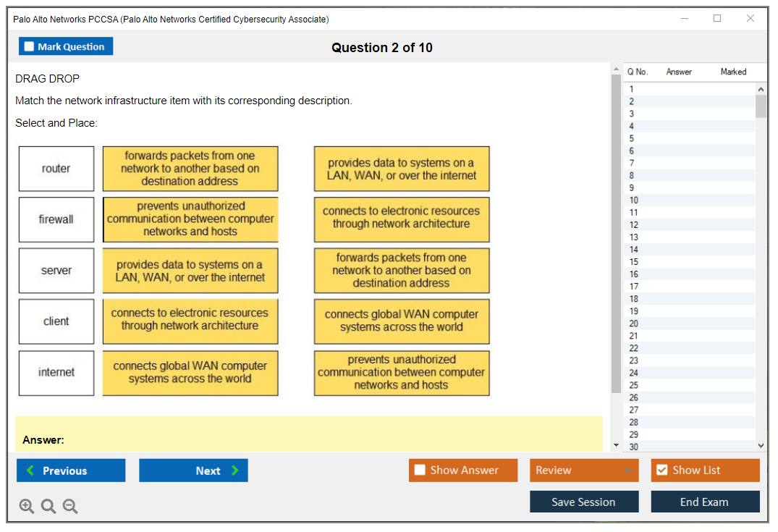The height and width of the screenshot is (532, 778).
Task: Select question 15 in the list
Action: pyautogui.click(x=634, y=262)
